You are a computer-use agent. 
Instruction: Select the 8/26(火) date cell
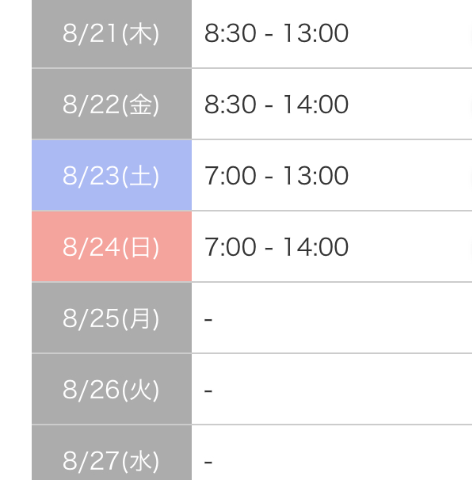pyautogui.click(x=112, y=389)
